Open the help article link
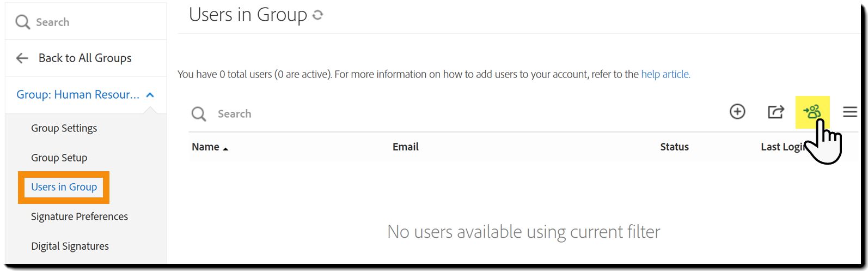Image resolution: width=868 pixels, height=271 pixels. (665, 74)
